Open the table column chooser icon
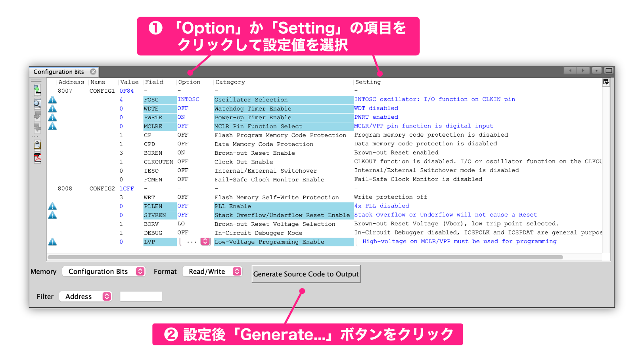 [606, 82]
